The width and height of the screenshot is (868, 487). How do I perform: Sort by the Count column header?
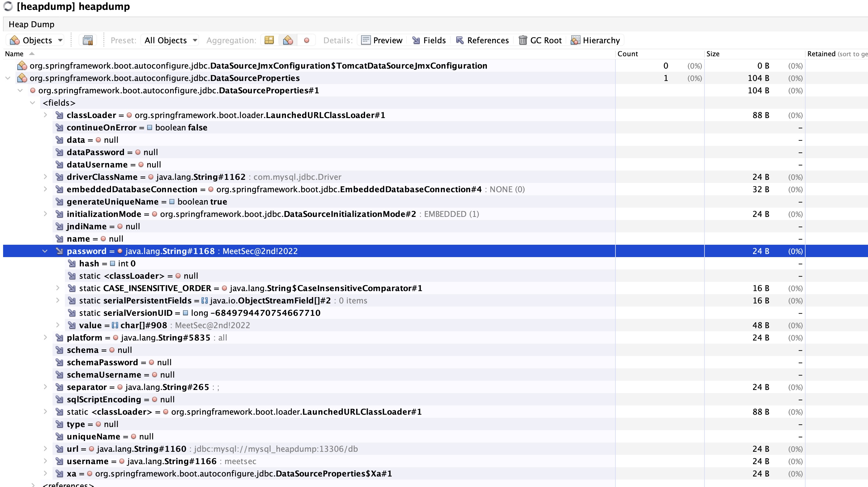click(x=660, y=54)
